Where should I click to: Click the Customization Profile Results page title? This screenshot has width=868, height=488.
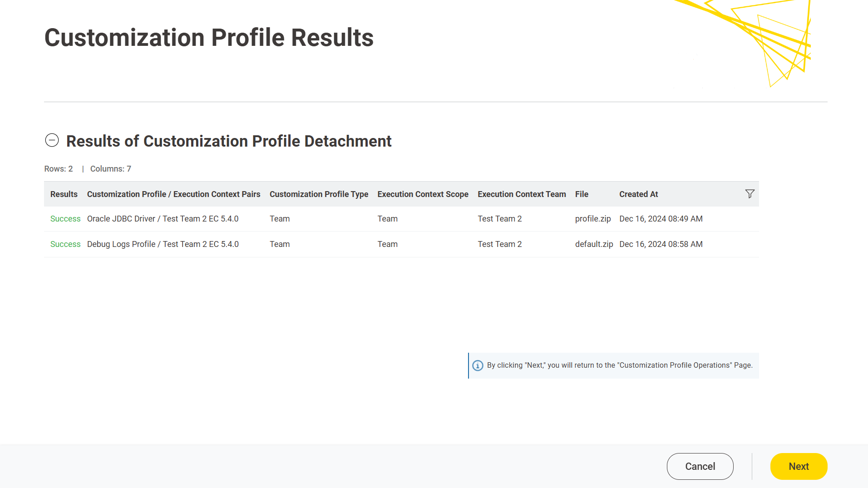209,37
